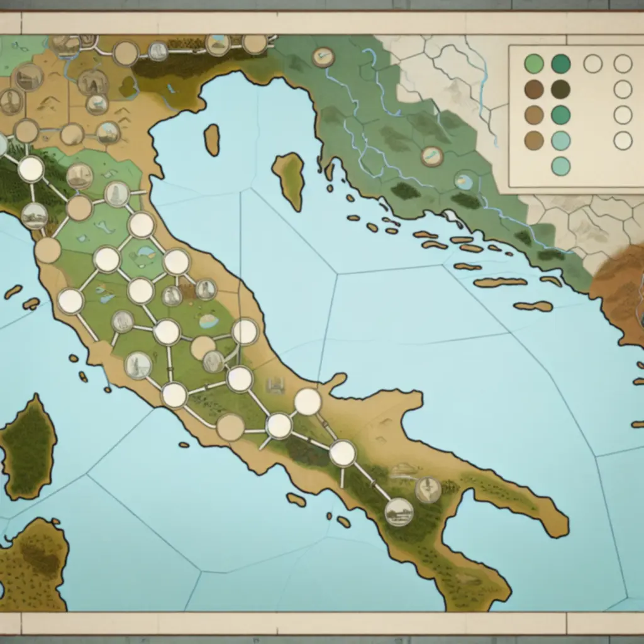Select the castle icon node in the northwest mountains
This screenshot has height=644, width=644.
[30, 77]
